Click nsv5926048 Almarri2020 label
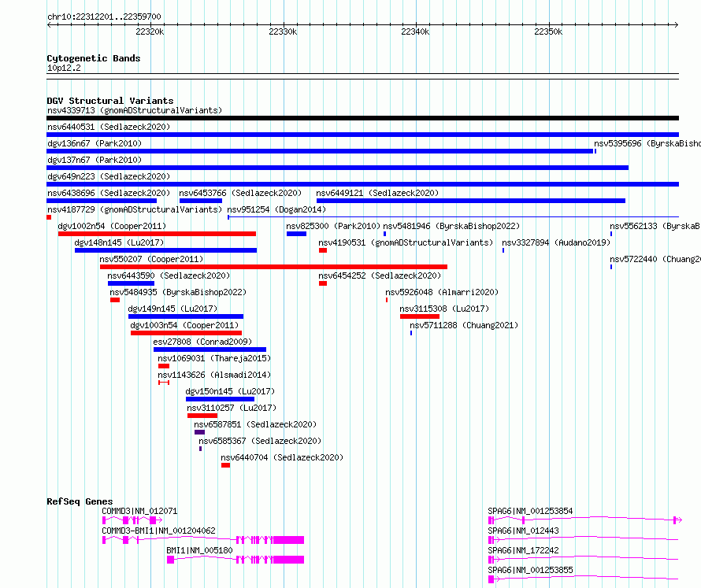 pos(442,292)
